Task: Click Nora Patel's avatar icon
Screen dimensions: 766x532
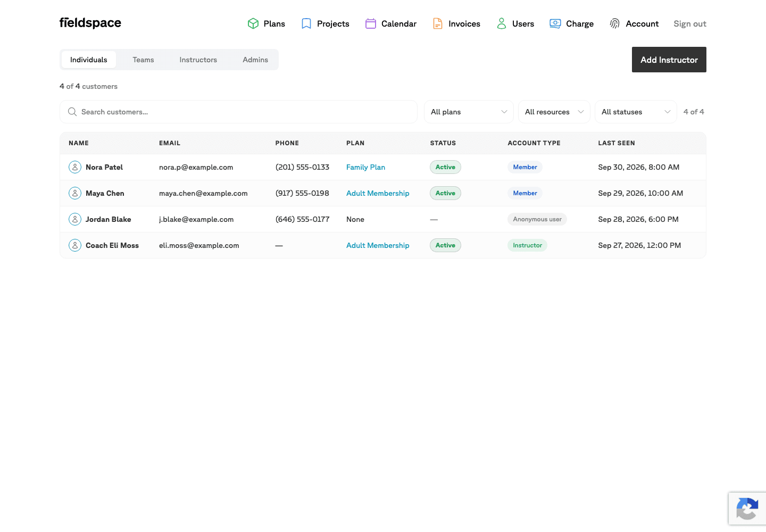Action: click(x=75, y=167)
